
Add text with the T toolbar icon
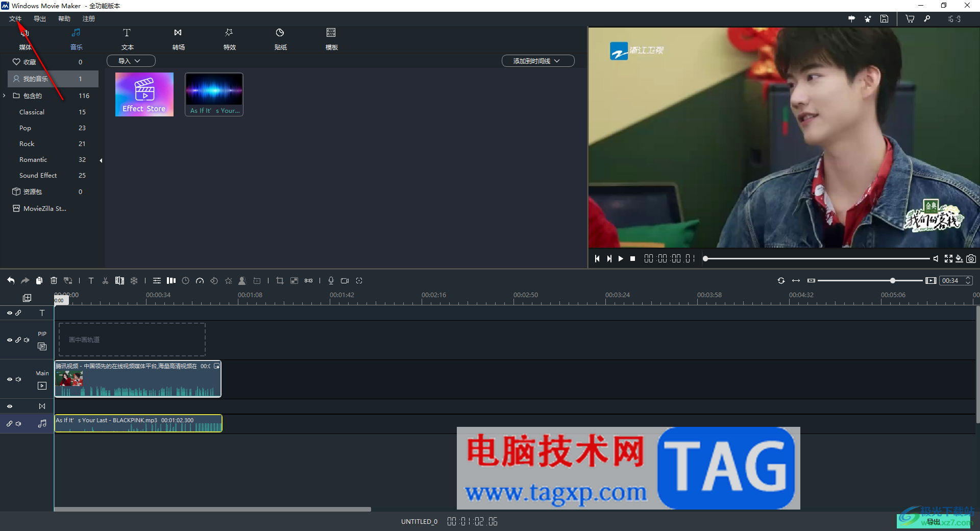91,280
